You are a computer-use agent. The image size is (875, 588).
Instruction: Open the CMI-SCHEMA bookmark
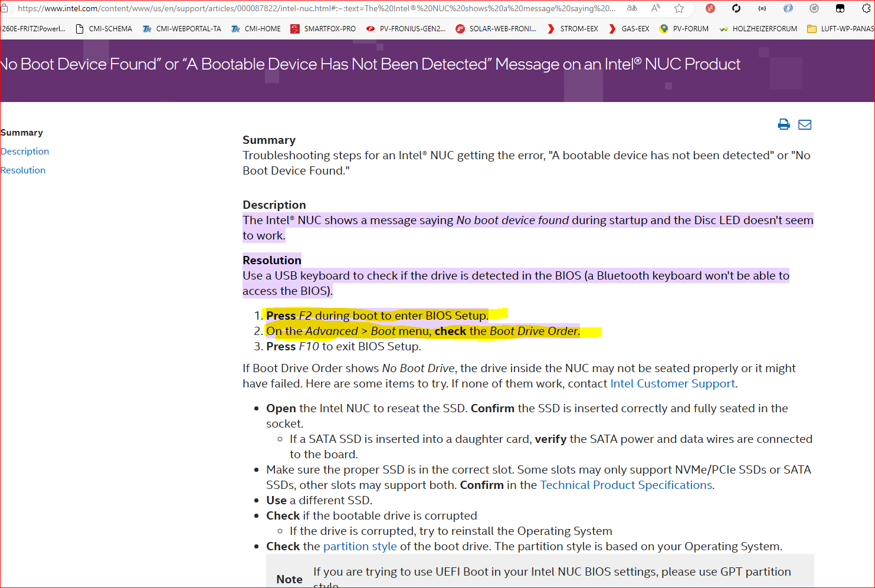[104, 28]
